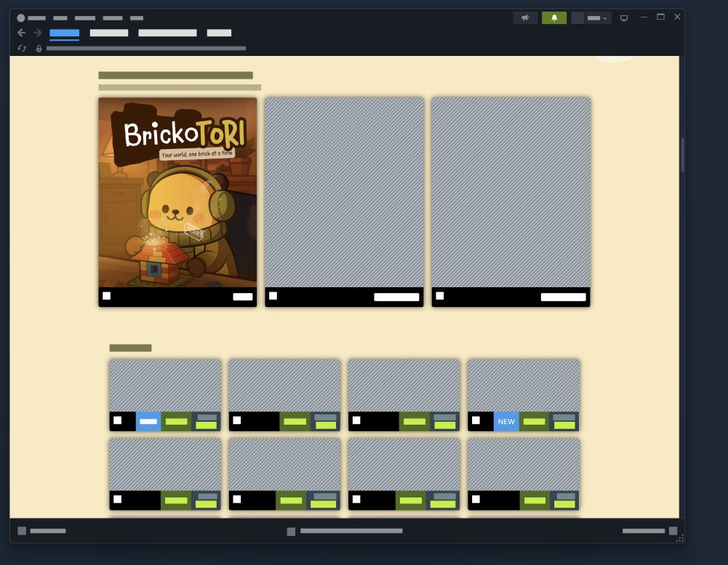Click the store URL address bar
The image size is (728, 565).
pyautogui.click(x=145, y=48)
